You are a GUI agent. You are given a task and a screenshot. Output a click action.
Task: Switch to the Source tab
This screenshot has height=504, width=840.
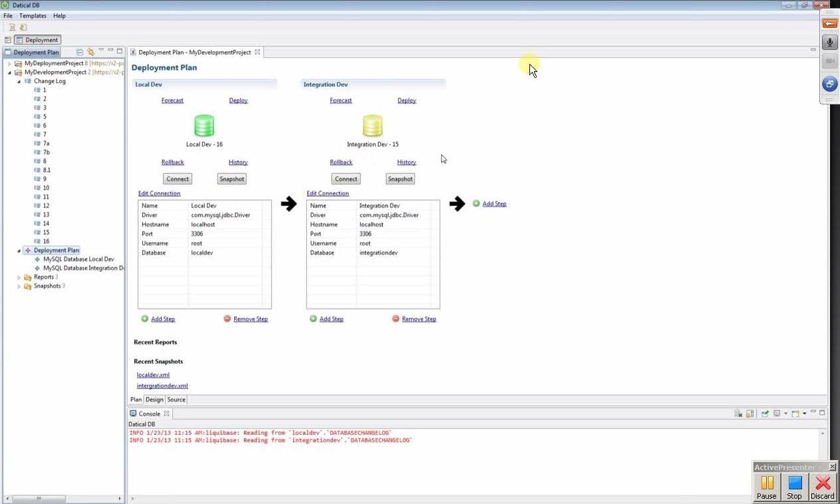[x=176, y=400]
